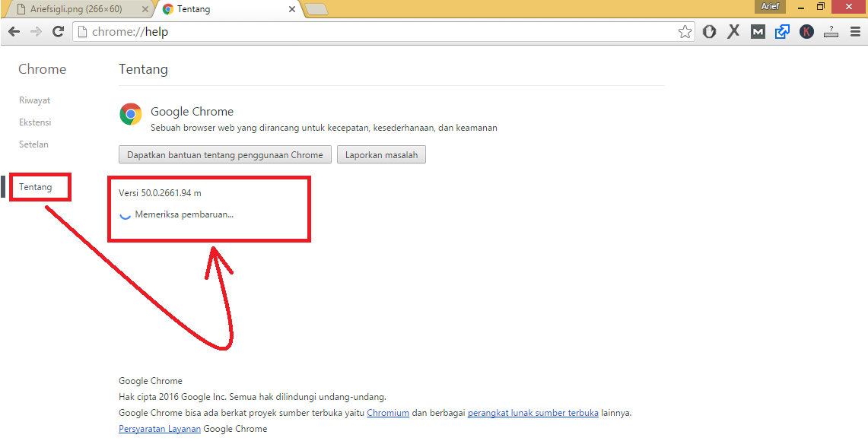
Task: Click the Hak cipta 2016 Google Inc. text
Action: (x=253, y=397)
